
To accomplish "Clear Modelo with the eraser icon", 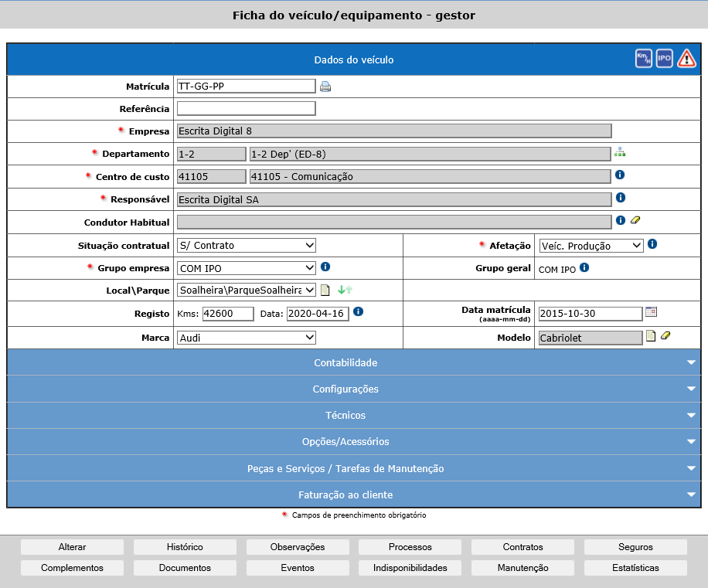I will [665, 336].
